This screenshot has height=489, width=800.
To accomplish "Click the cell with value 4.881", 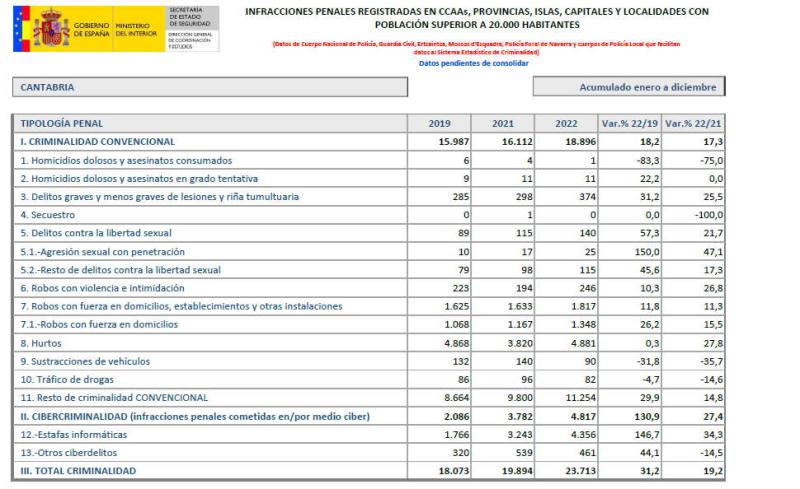I will 566,344.
